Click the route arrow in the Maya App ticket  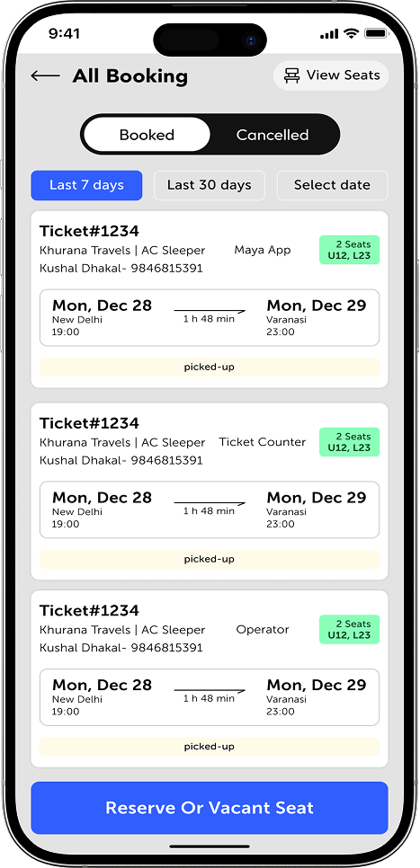(x=210, y=311)
